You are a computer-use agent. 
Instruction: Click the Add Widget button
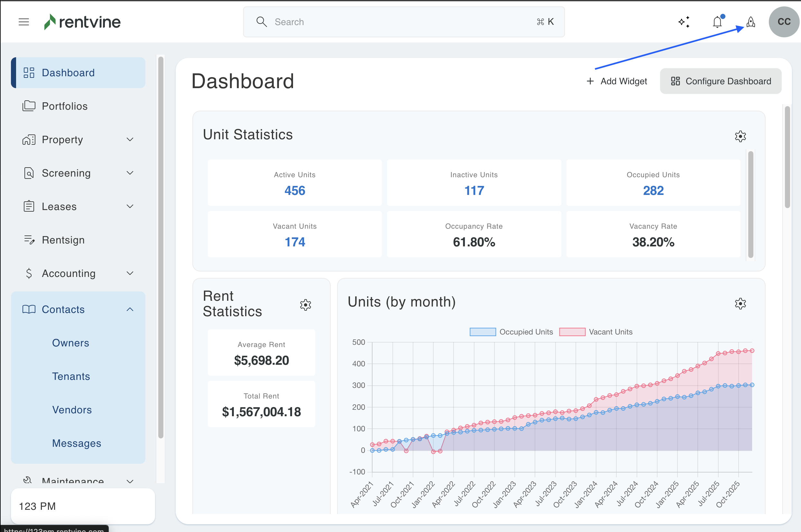pos(617,81)
